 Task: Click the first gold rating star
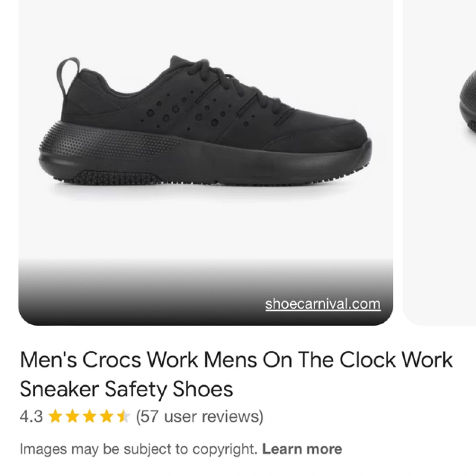(x=55, y=416)
